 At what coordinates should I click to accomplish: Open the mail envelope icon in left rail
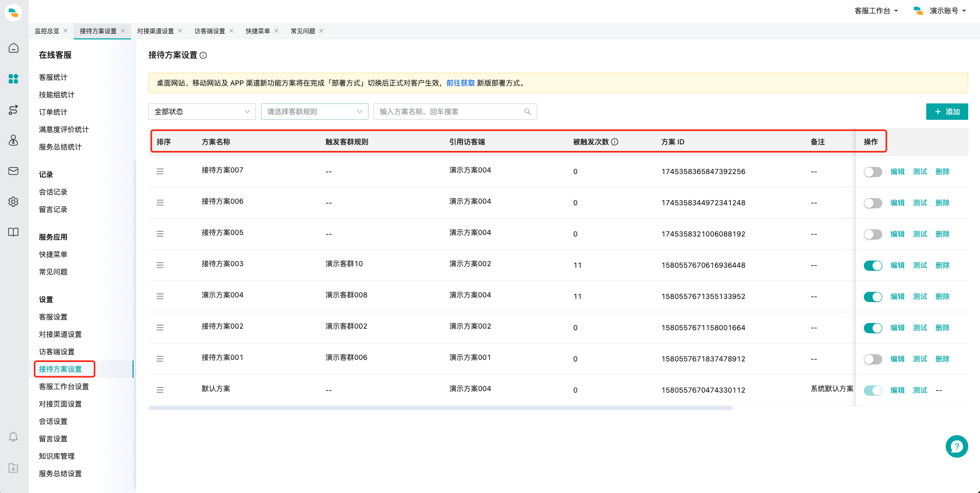(14, 171)
